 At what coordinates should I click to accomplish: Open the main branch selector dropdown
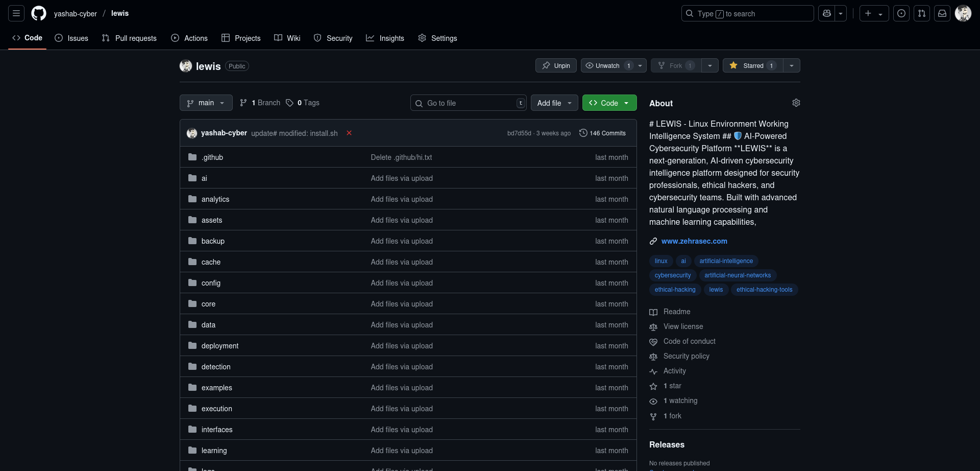206,103
